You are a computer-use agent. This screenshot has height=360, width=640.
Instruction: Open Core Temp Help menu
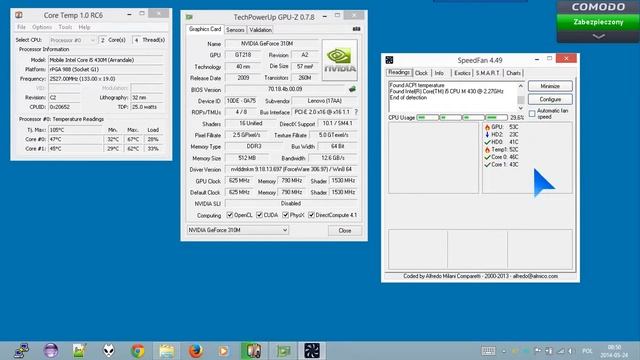pyautogui.click(x=84, y=27)
